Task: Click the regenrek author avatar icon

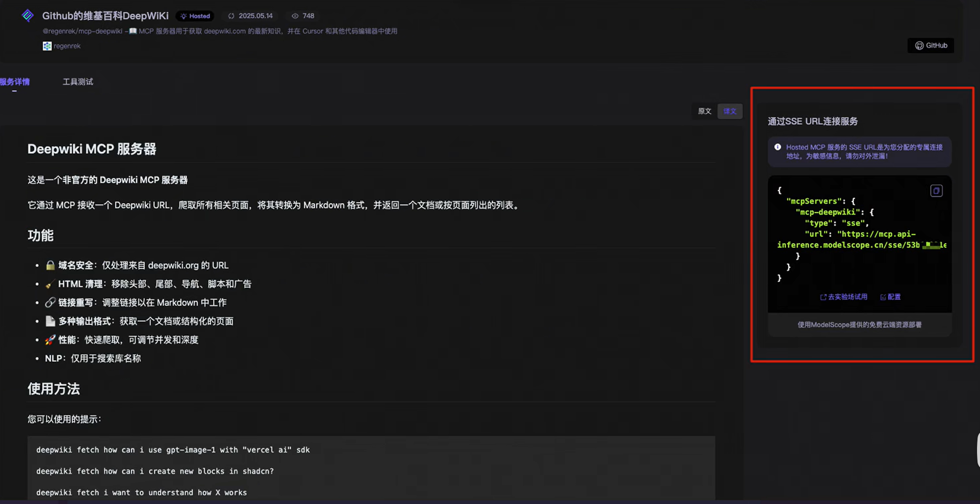Action: tap(47, 46)
